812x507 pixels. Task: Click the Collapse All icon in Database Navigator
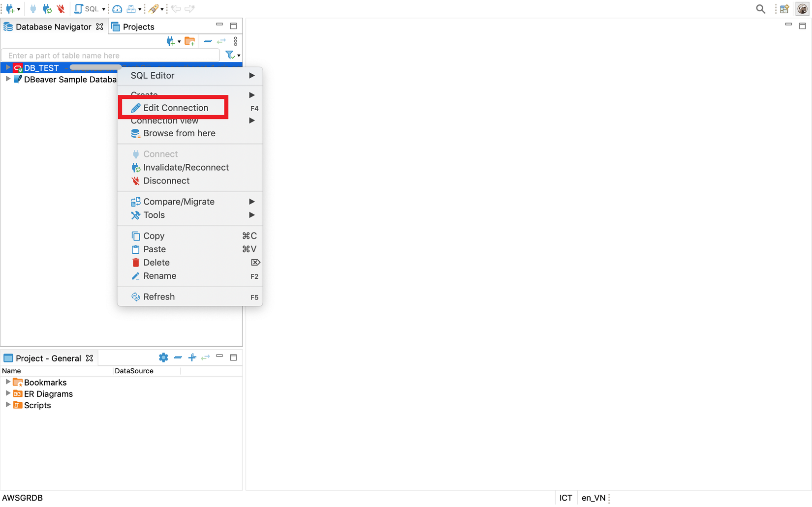click(208, 41)
